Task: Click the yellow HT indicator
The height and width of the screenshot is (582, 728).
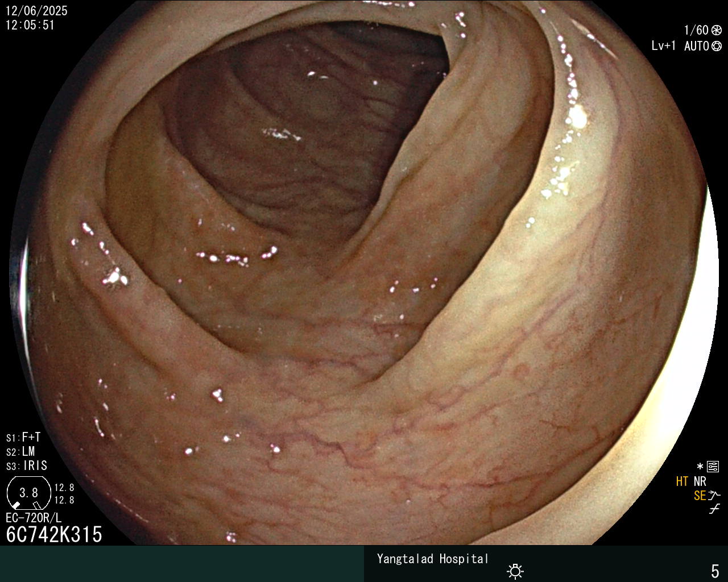Action: tap(682, 481)
